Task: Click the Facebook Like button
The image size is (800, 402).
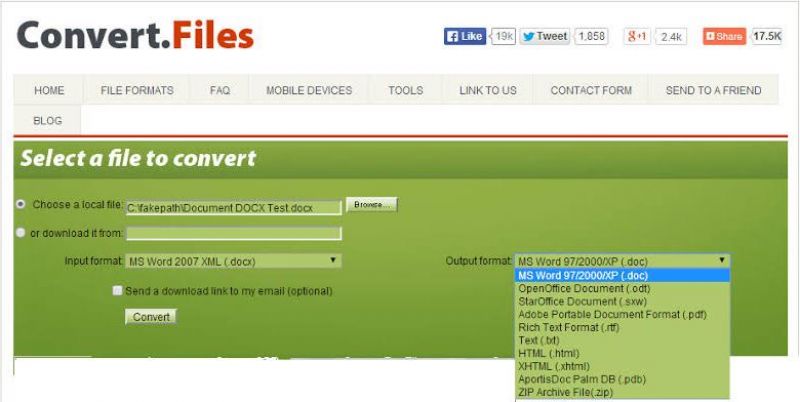Action: tap(465, 36)
